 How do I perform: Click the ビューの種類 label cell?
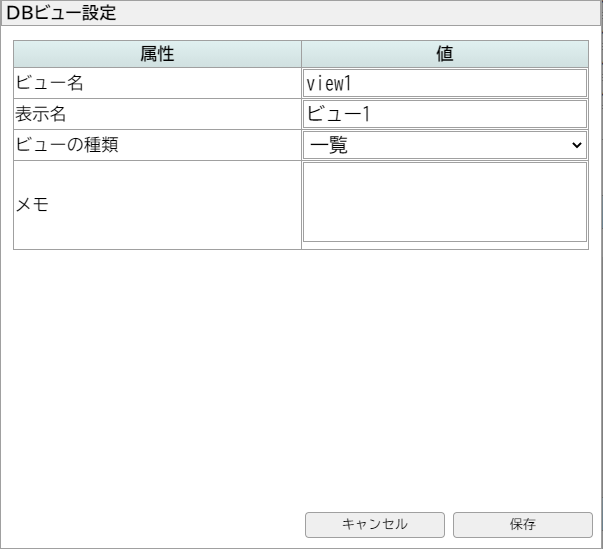[x=157, y=145]
